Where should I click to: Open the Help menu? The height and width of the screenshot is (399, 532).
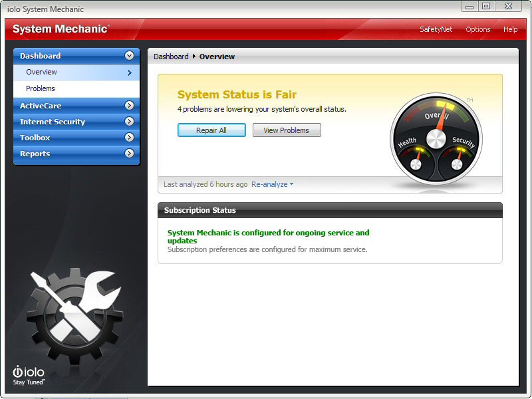pyautogui.click(x=510, y=29)
